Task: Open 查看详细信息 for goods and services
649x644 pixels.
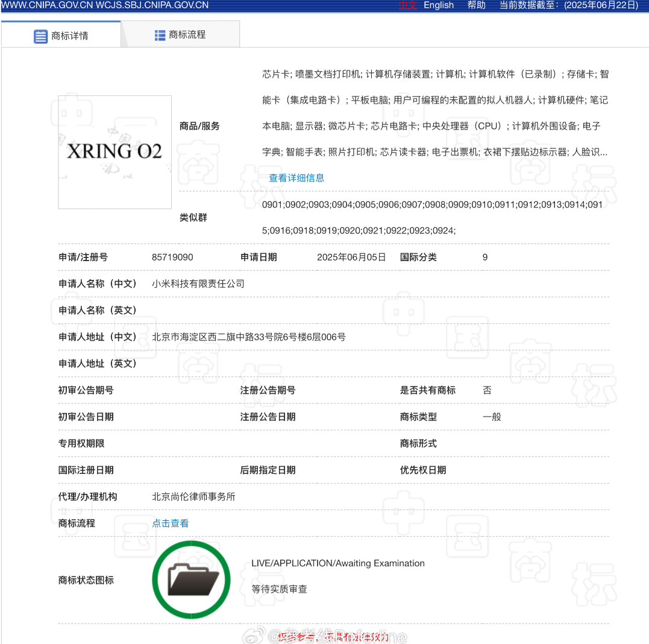Action: [x=296, y=178]
